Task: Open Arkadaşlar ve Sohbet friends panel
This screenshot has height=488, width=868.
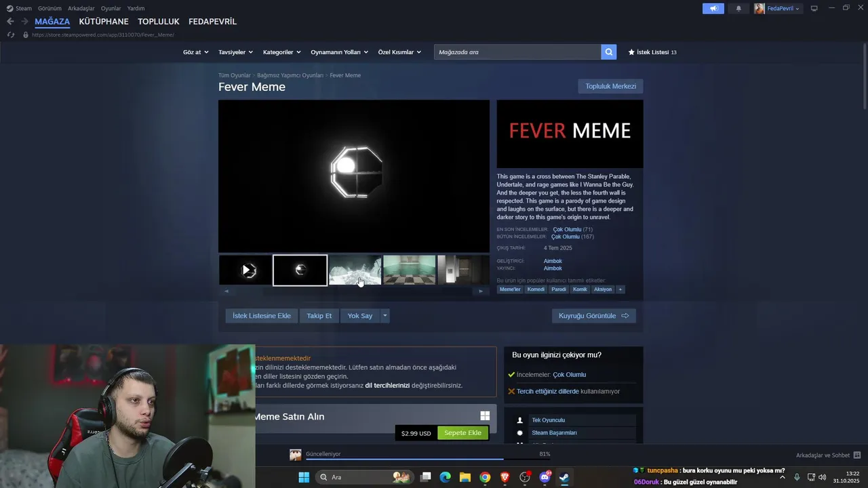Action: [x=828, y=455]
